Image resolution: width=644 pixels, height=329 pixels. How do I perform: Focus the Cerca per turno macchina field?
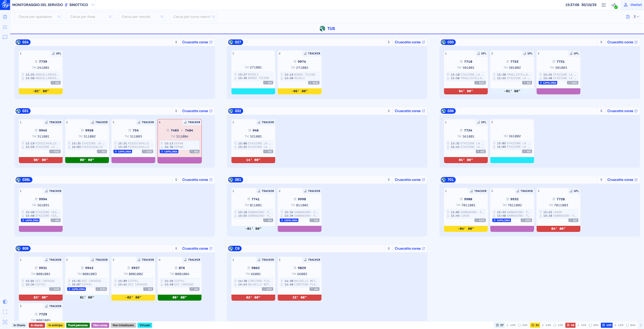pyautogui.click(x=193, y=17)
